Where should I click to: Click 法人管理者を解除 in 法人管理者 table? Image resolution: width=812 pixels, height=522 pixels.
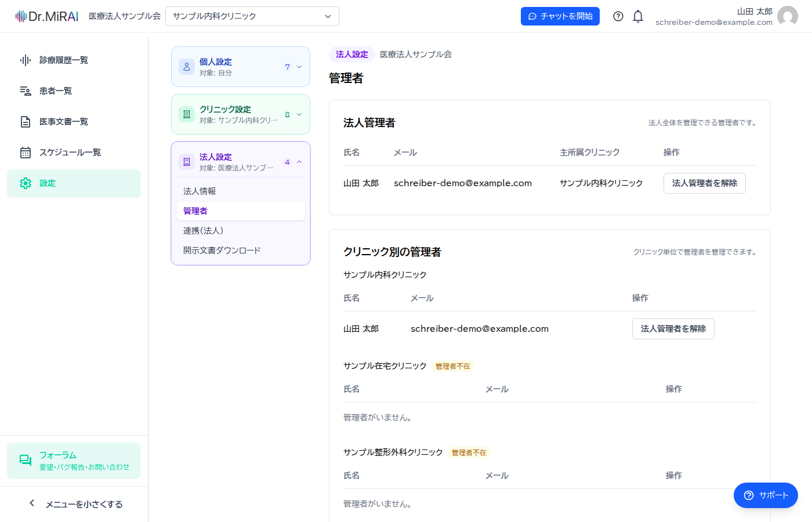point(705,183)
